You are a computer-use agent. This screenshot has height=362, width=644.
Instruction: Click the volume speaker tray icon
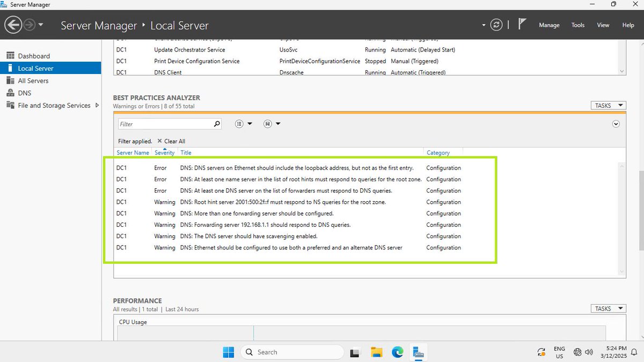click(589, 352)
